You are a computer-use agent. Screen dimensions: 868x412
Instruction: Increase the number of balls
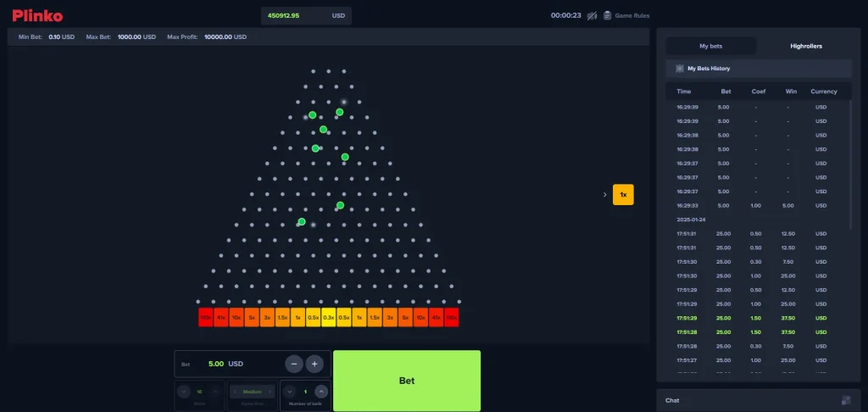tap(321, 392)
